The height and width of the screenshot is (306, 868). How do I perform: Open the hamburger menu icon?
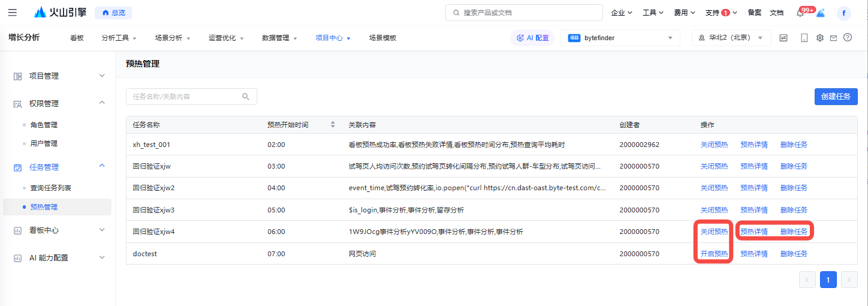pyautogui.click(x=13, y=13)
